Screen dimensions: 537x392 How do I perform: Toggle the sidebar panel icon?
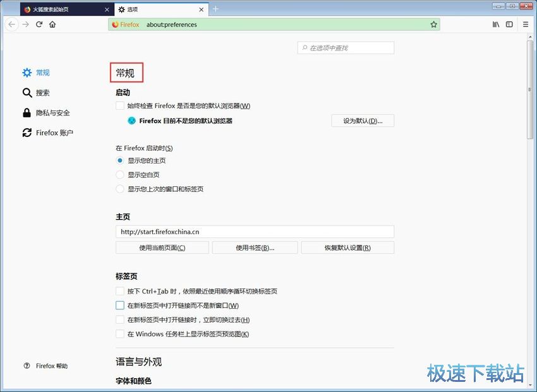(x=509, y=24)
